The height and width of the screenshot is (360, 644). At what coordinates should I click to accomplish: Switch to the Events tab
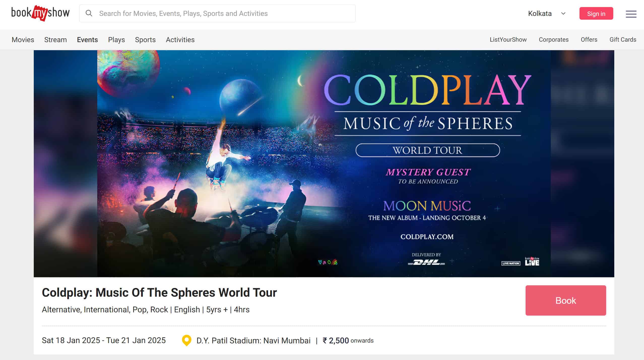[87, 40]
